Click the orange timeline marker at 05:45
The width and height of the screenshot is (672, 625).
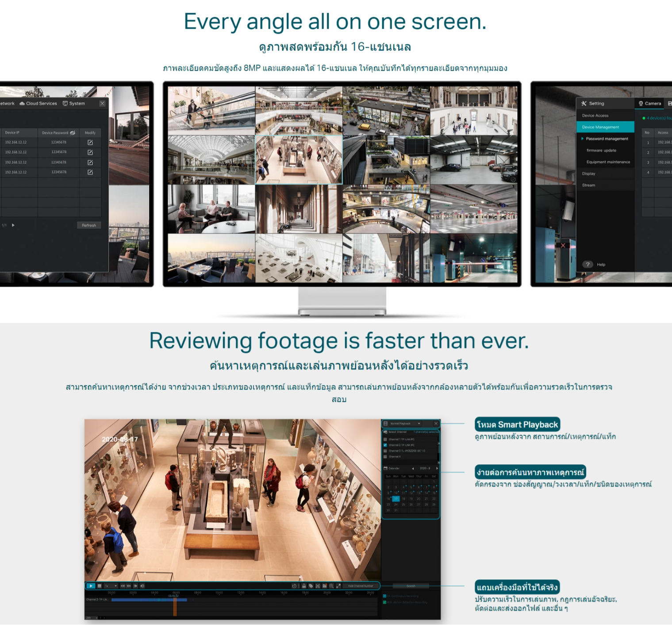pos(175,606)
